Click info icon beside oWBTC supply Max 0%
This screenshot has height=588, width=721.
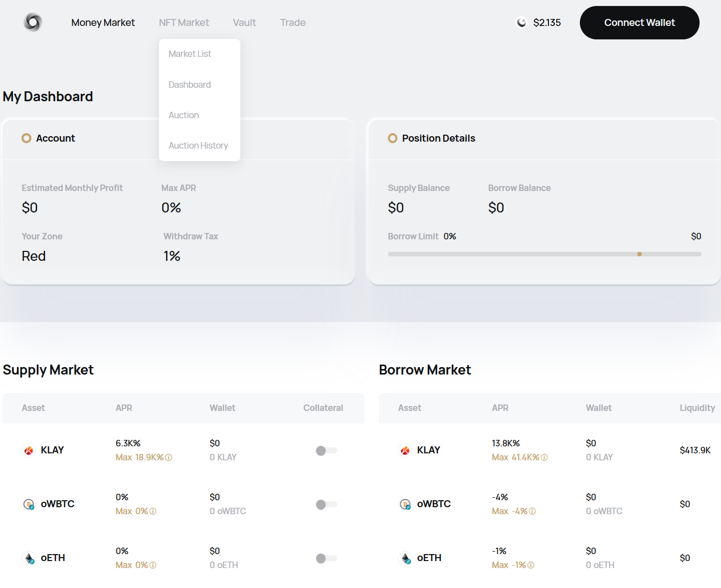pyautogui.click(x=153, y=511)
